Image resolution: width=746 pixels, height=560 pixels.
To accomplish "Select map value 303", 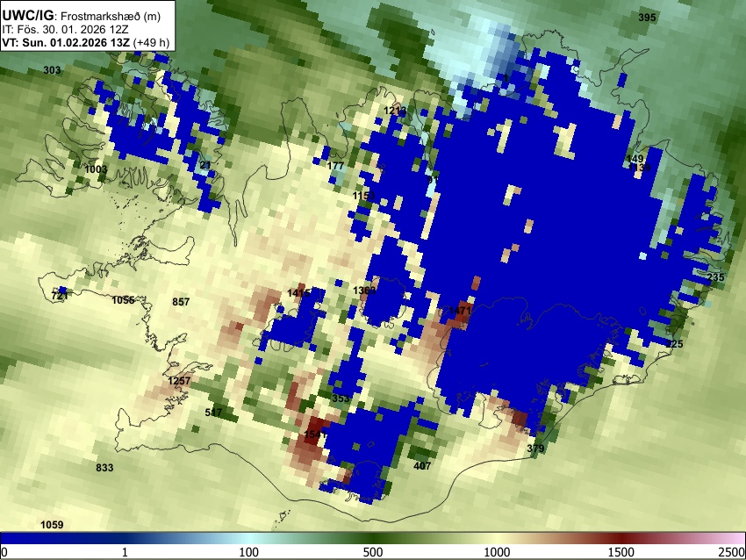I will [52, 70].
